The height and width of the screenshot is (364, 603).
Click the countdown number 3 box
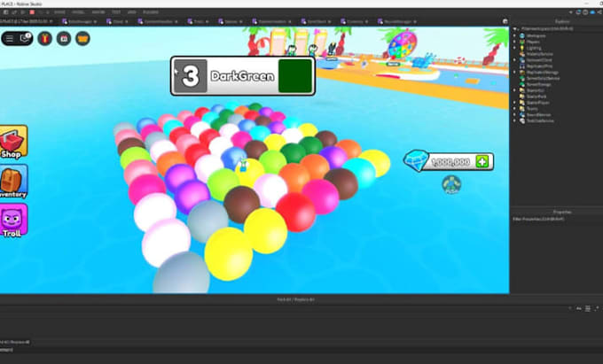[x=191, y=76]
